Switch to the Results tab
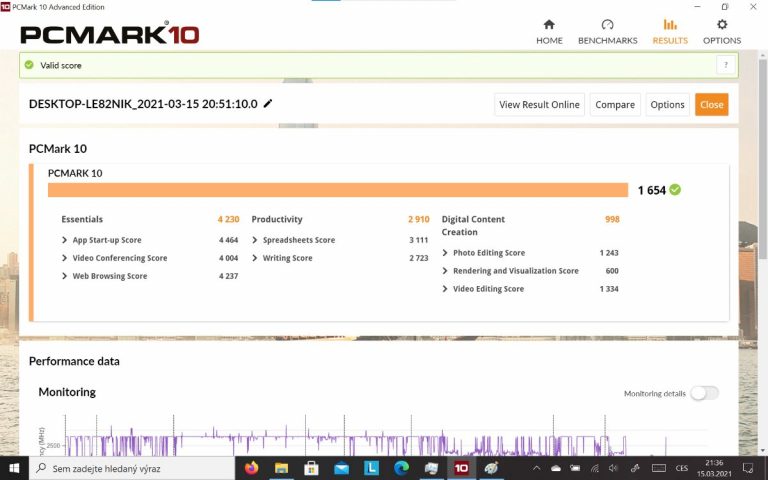 [670, 31]
